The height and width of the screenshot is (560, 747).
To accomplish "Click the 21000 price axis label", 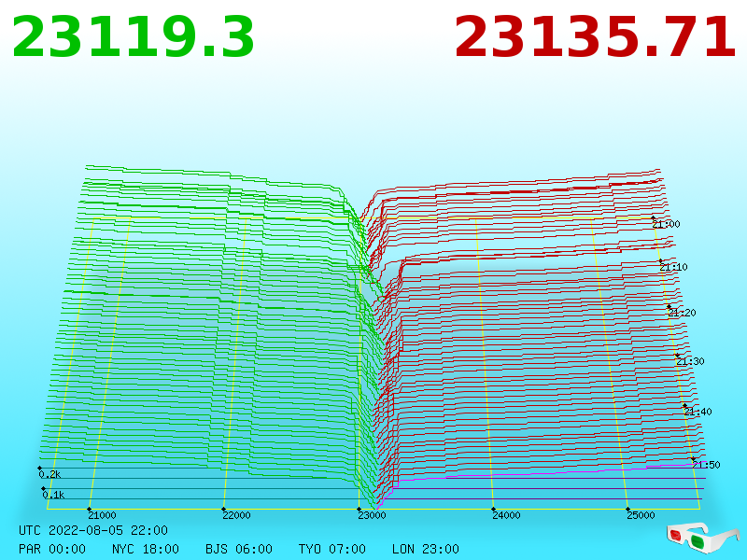I will (x=102, y=515).
